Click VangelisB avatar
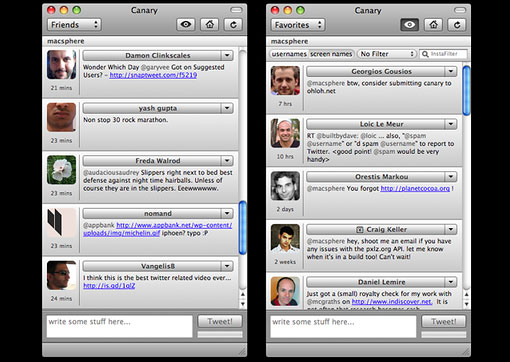 [x=61, y=275]
